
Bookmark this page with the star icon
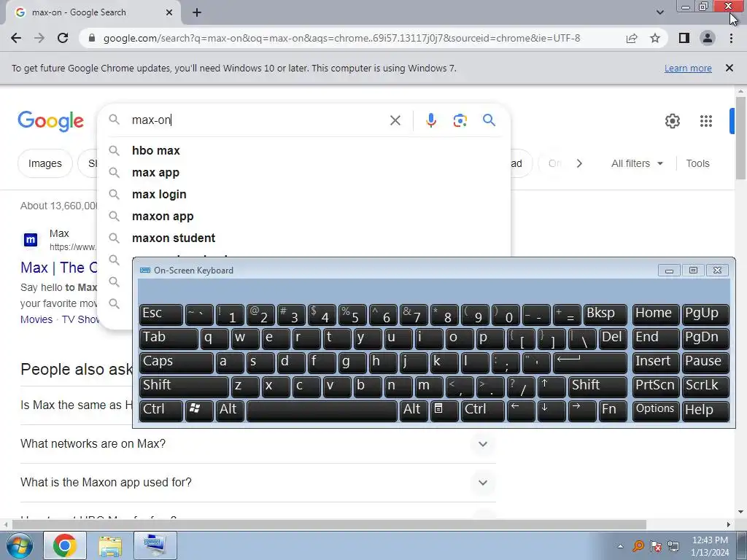click(x=655, y=38)
